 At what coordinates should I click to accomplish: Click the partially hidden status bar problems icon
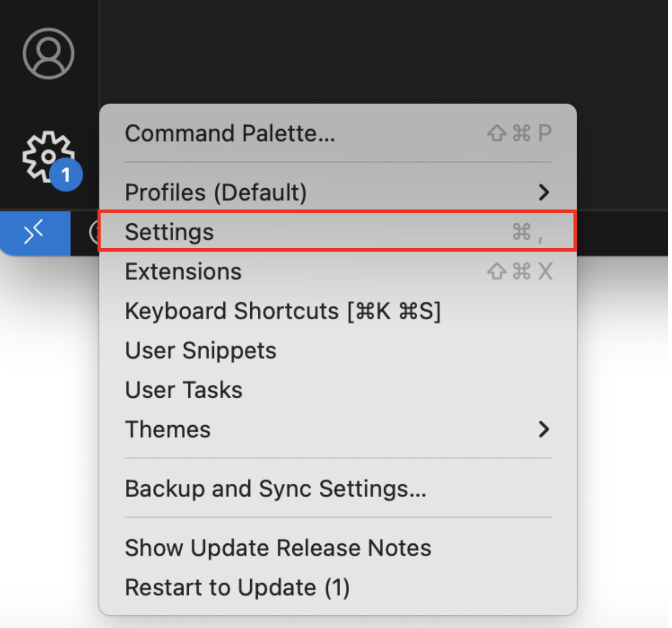[x=94, y=233]
